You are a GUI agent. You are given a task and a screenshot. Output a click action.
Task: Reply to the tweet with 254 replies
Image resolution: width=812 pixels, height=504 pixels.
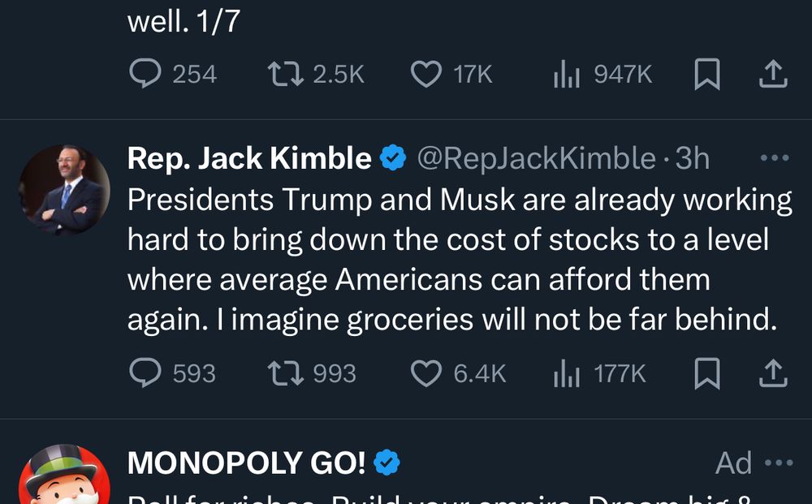coord(149,73)
